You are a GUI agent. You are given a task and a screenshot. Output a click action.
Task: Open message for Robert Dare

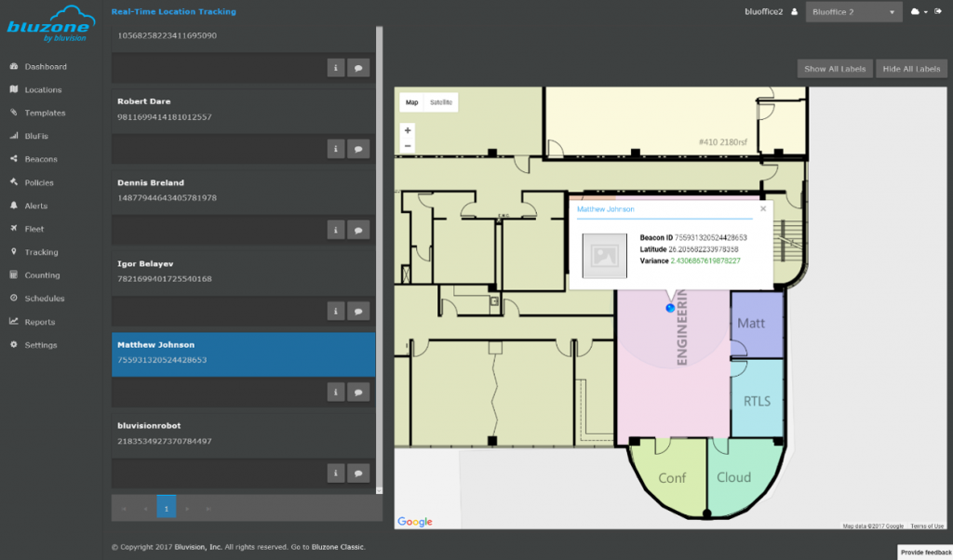tap(358, 149)
